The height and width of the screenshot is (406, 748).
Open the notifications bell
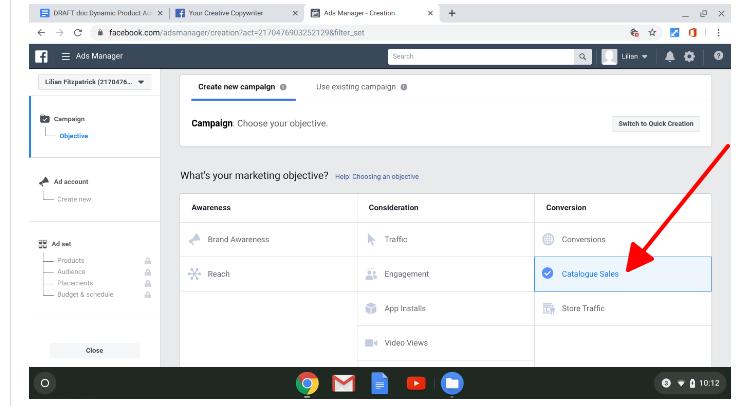(x=670, y=56)
